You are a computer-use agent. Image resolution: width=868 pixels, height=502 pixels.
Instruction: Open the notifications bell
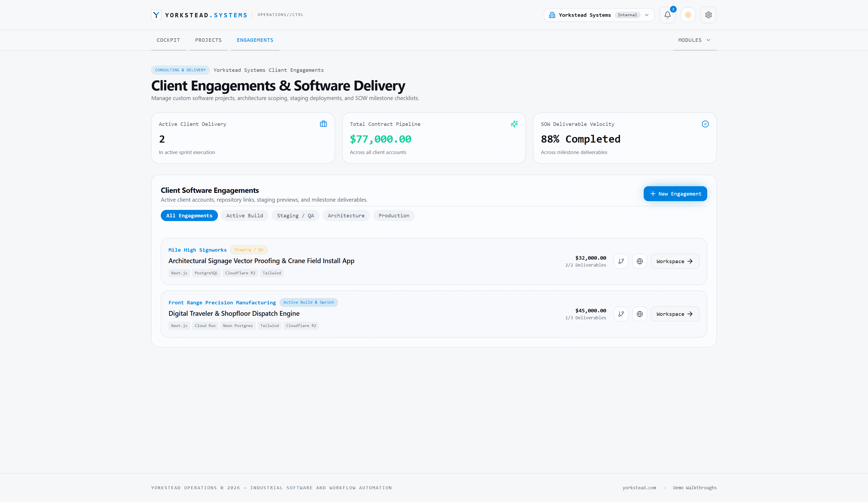[x=667, y=15]
